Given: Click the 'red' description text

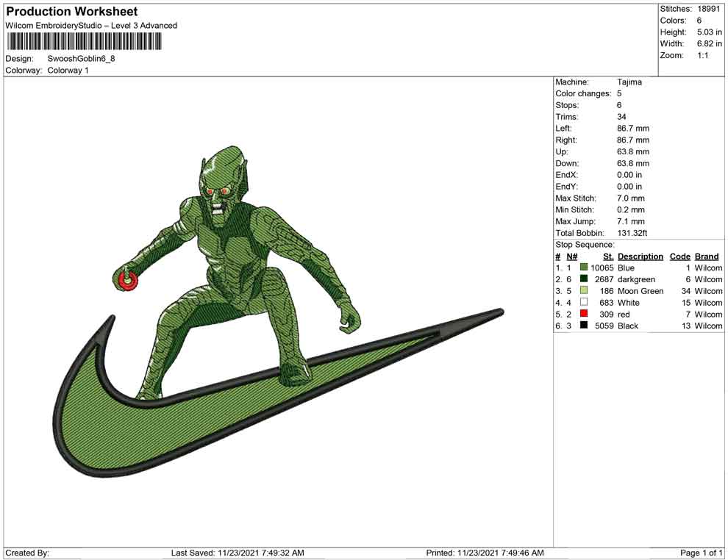Looking at the screenshot, I should [624, 314].
